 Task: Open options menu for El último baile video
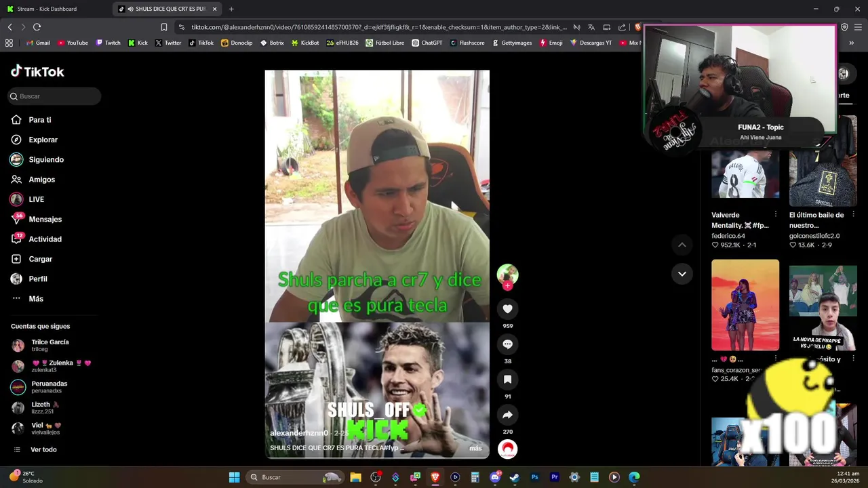tap(853, 215)
